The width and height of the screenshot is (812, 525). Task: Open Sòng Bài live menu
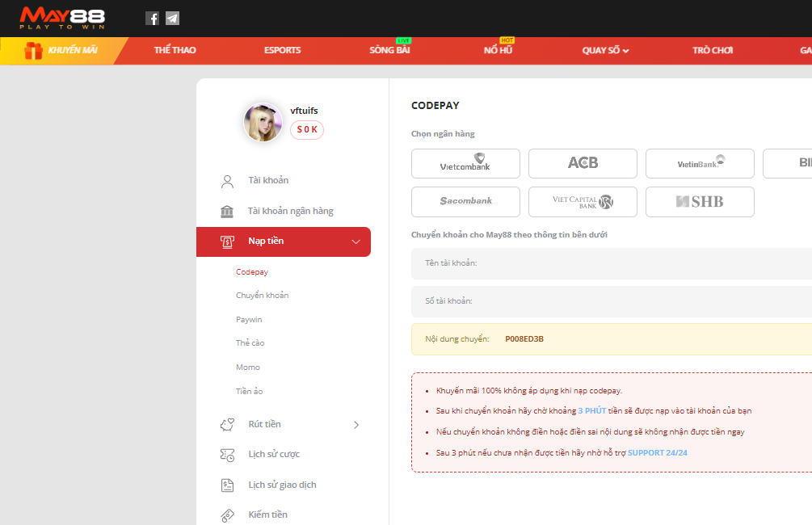click(x=389, y=50)
